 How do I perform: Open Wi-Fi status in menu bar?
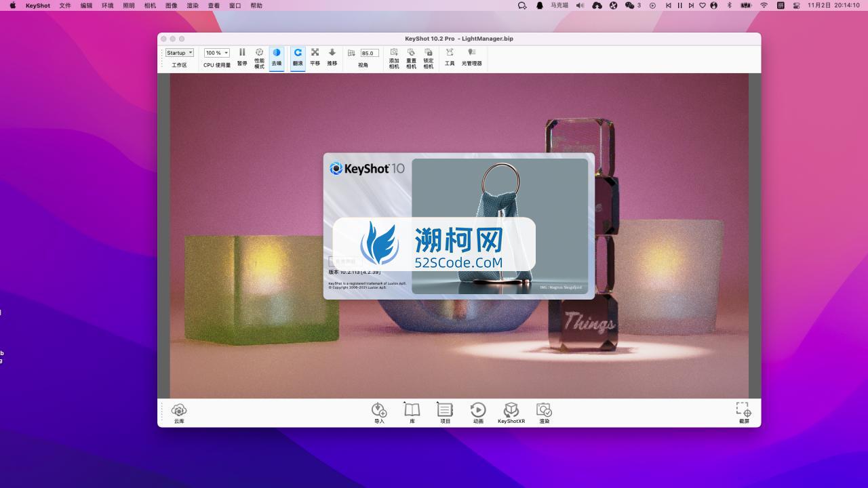point(764,5)
